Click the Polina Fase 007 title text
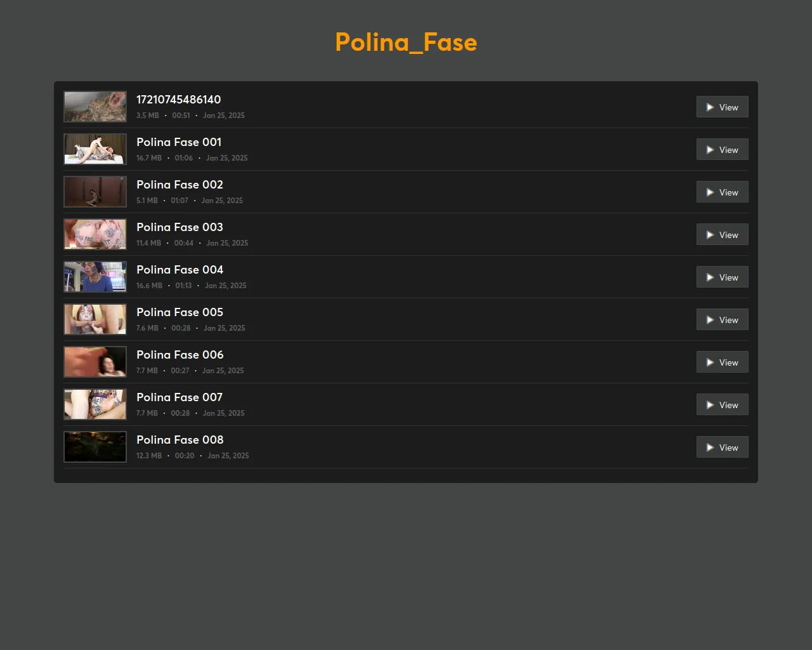This screenshot has width=812, height=650. click(x=180, y=397)
